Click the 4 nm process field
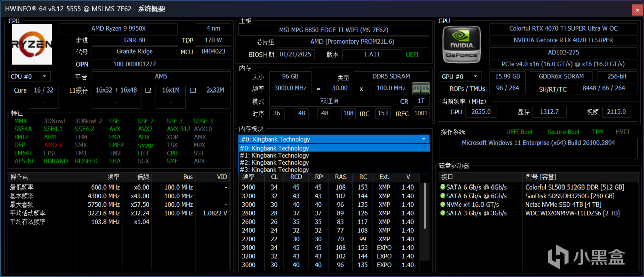 click(x=214, y=29)
